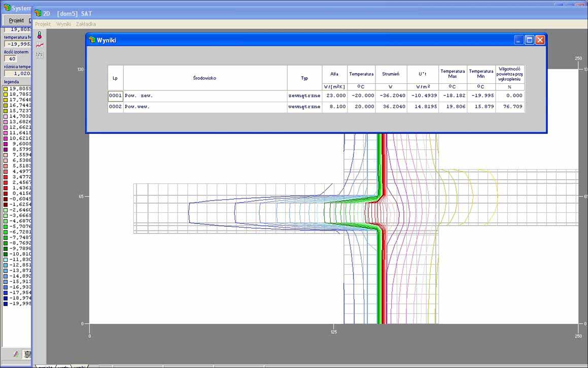
Task: Open Projekt menu in the System window
Action: point(16,20)
